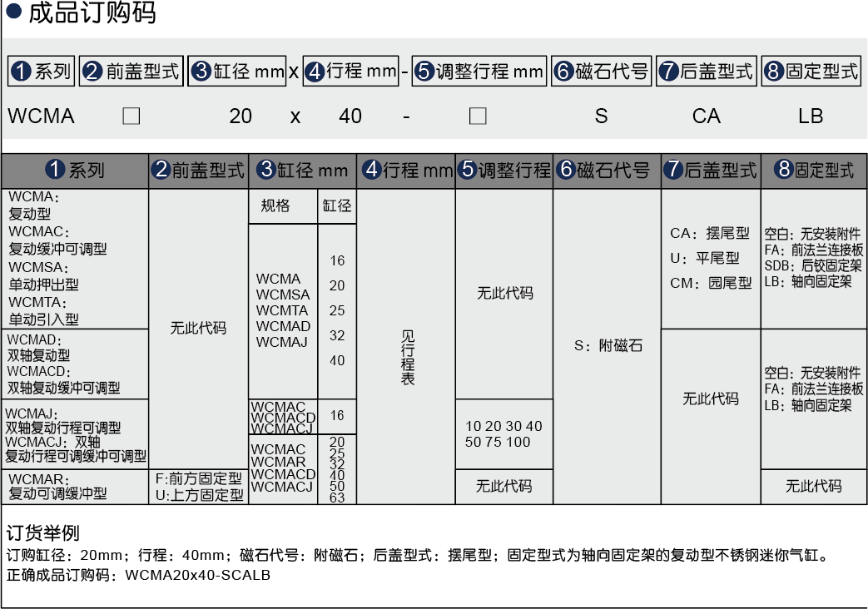Click the number 8 circle in the top 固定型式 box
The image size is (868, 609).
coord(773,72)
